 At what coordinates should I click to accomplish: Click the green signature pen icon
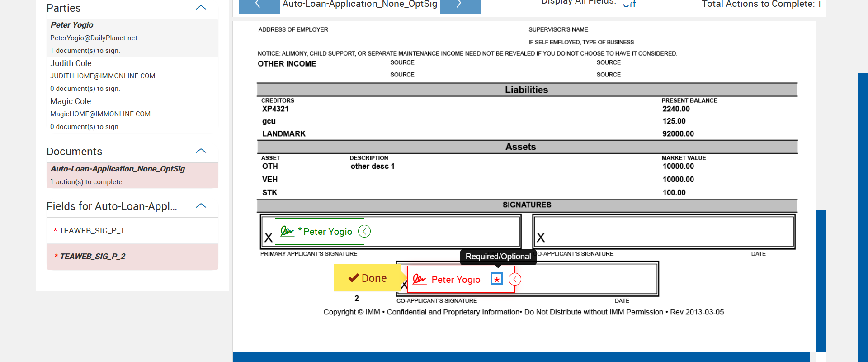pos(287,231)
